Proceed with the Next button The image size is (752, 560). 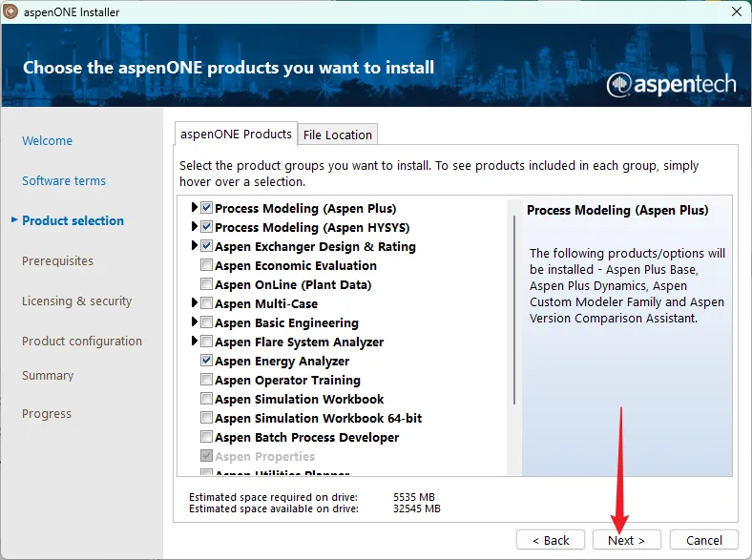627,540
